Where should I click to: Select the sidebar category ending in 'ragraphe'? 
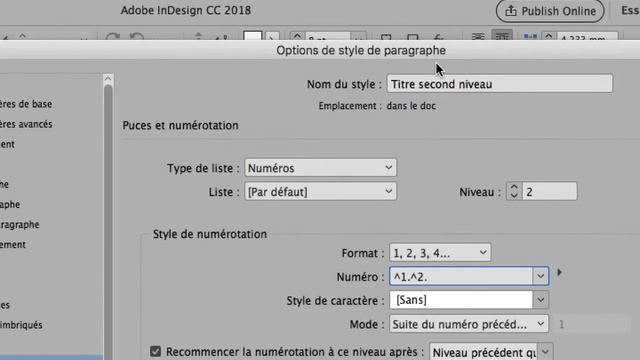pos(20,224)
